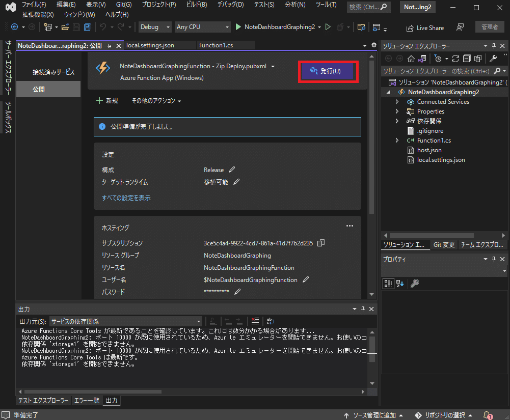Click collapse all icon in Solution Explorer

pos(467,59)
